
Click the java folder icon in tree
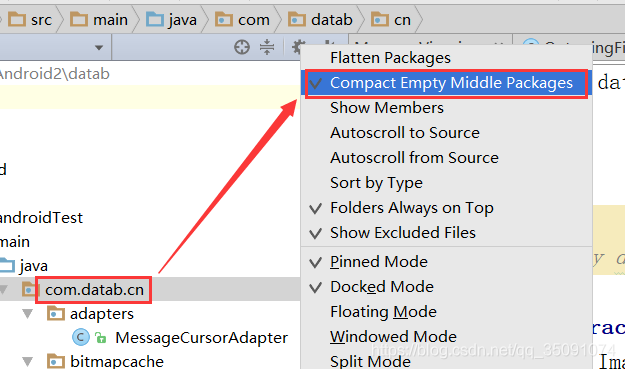coord(7,265)
